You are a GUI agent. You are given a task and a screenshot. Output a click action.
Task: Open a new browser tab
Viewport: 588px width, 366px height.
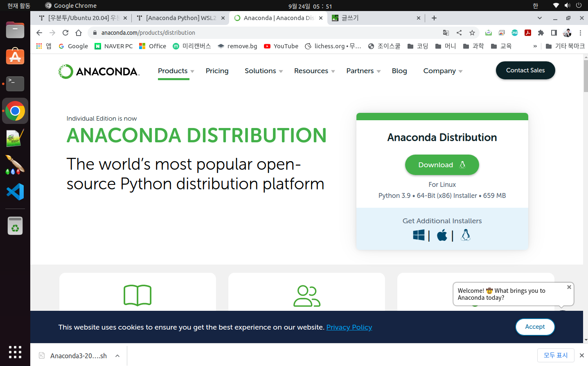coord(434,18)
